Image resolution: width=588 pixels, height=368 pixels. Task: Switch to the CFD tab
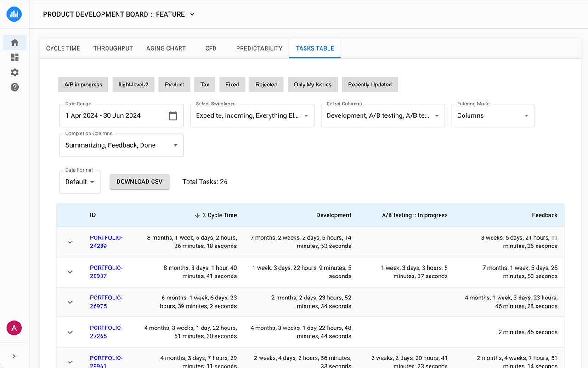coord(211,48)
